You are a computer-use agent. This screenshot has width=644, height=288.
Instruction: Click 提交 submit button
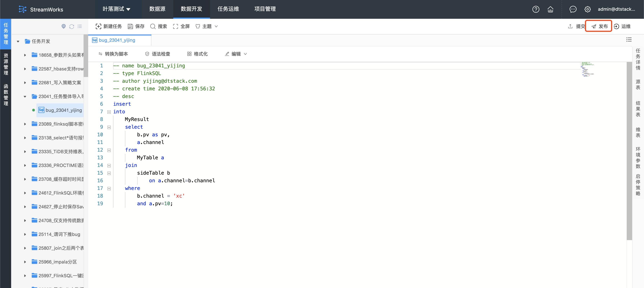pos(576,26)
